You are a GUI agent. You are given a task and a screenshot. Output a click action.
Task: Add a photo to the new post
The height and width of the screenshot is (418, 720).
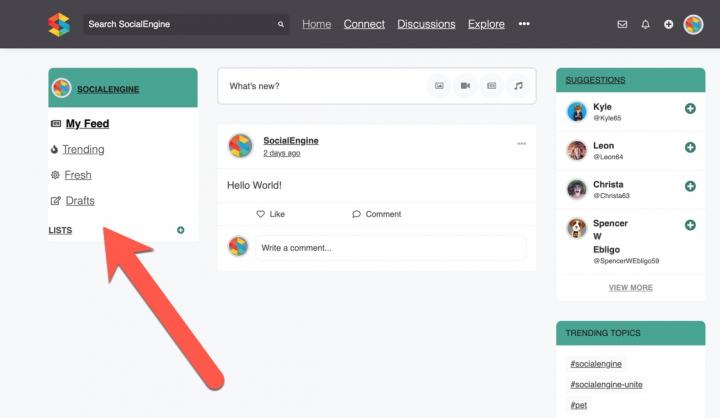point(439,86)
